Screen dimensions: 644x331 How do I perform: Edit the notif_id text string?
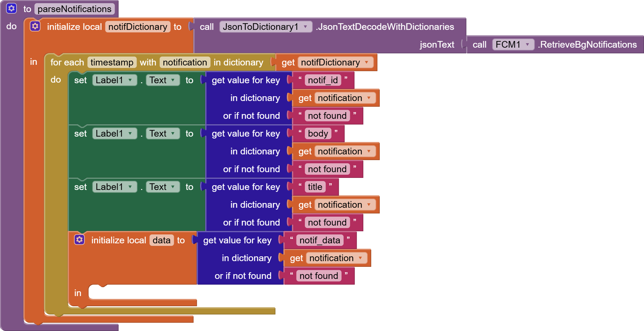pos(323,80)
